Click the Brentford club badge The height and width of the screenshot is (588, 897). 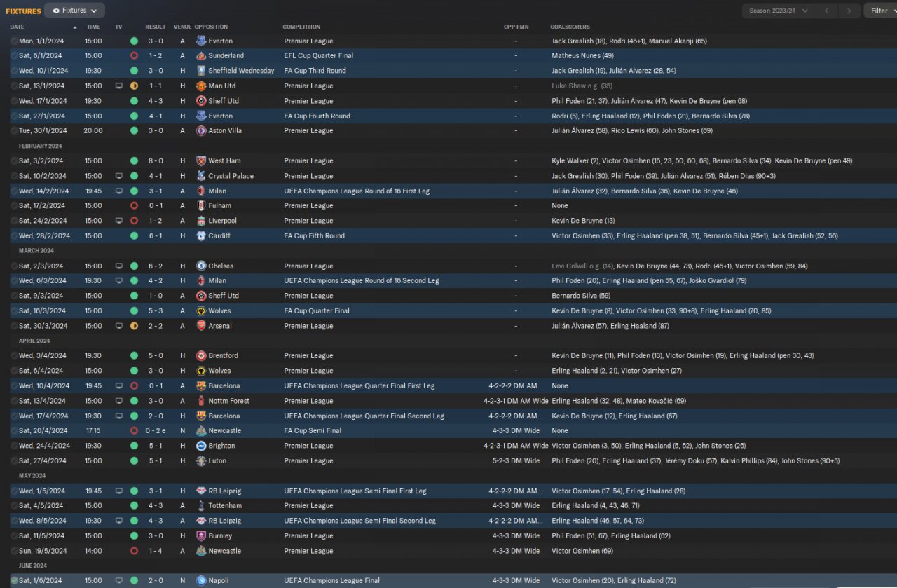tap(201, 356)
